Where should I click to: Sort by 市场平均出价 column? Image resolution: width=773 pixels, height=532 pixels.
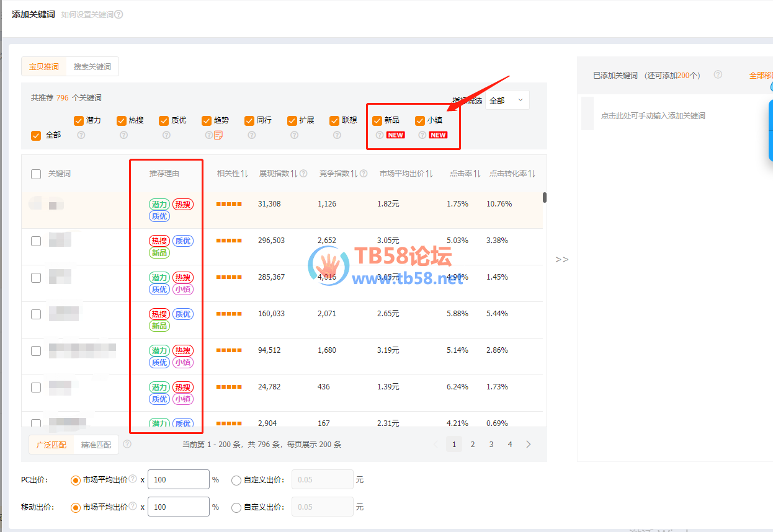(429, 174)
